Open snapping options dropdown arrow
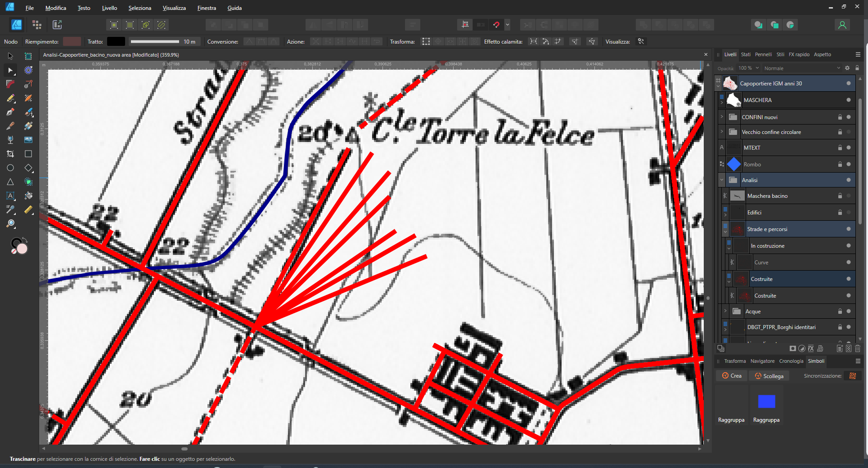Viewport: 868px width, 468px height. point(508,25)
